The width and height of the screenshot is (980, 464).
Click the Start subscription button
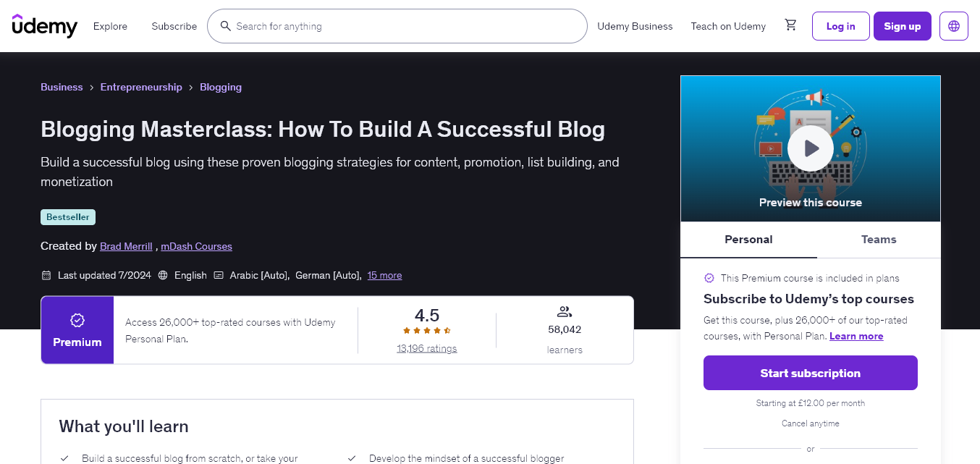tap(811, 373)
